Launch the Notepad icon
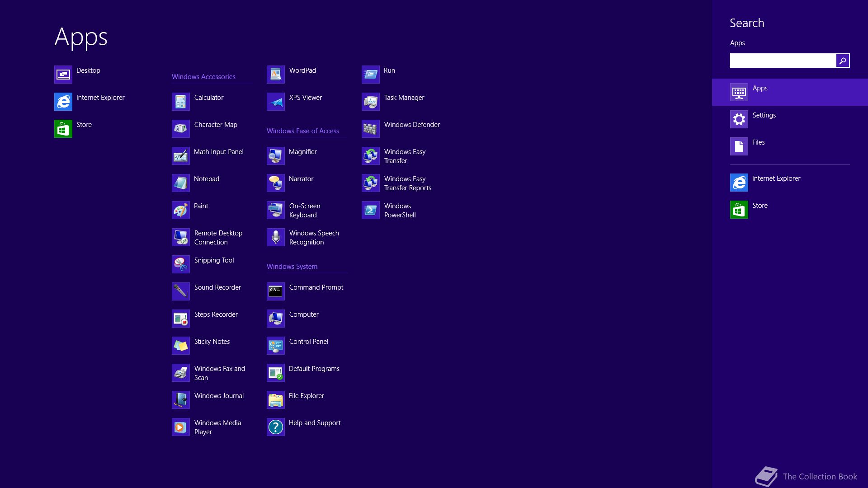 [181, 183]
